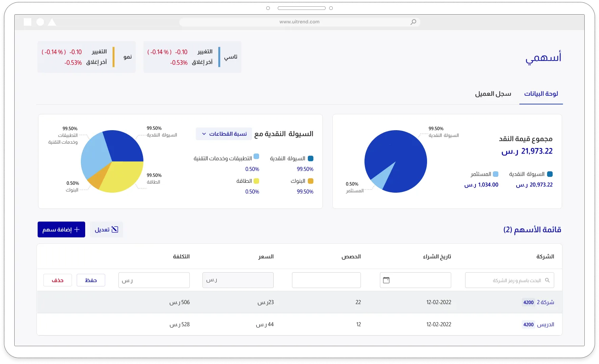
Task: Click the 4200 code badge beside شركة 2
Action: pyautogui.click(x=528, y=302)
